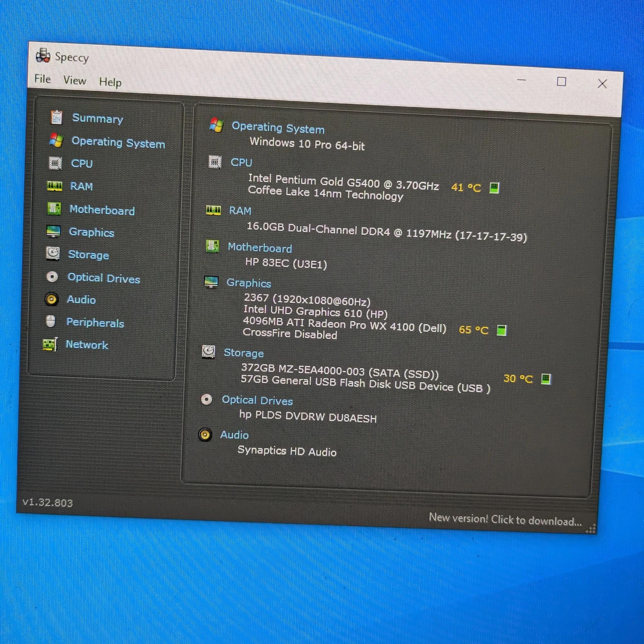The image size is (644, 644).
Task: Click the Network card icon in sidebar
Action: (50, 344)
